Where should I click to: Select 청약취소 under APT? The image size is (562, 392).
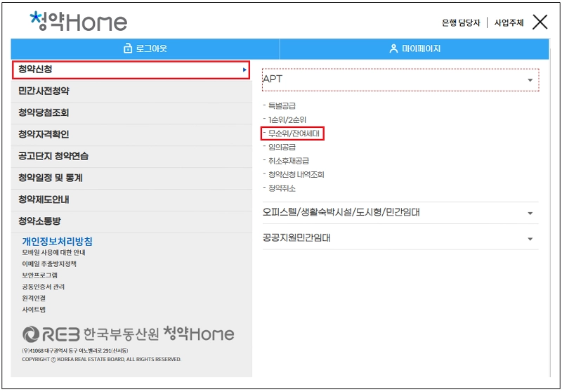coord(282,188)
